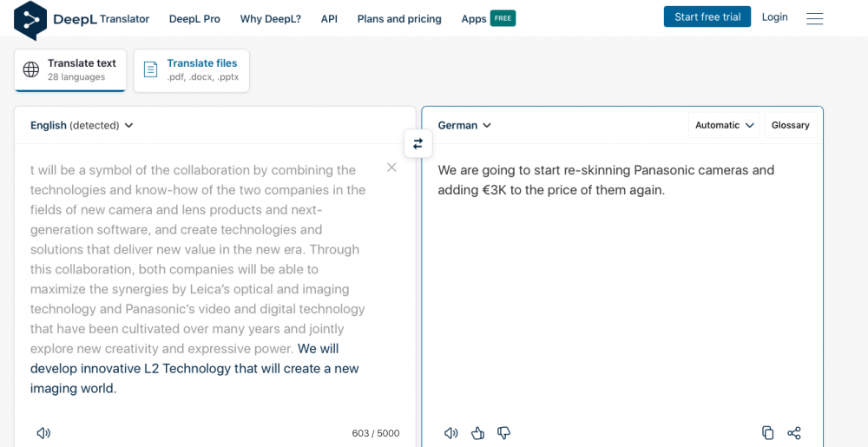The image size is (868, 447).
Task: Click the Login link
Action: click(774, 17)
